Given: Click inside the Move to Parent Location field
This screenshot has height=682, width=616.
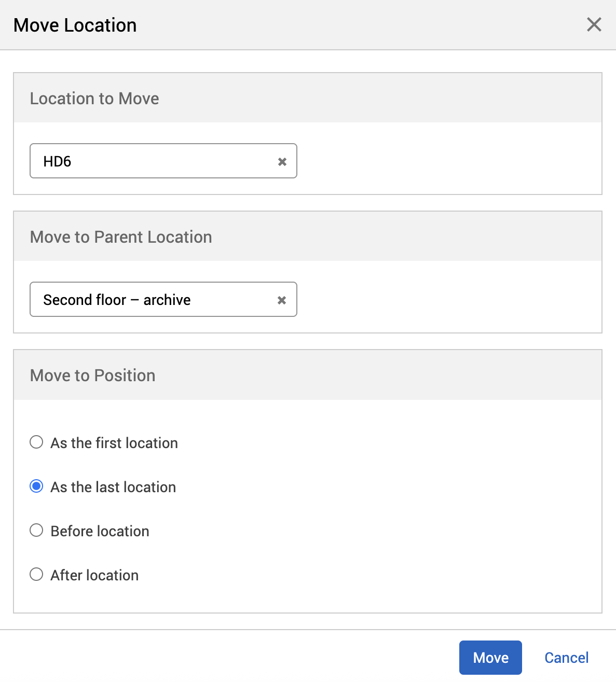Looking at the screenshot, I should pyautogui.click(x=156, y=299).
